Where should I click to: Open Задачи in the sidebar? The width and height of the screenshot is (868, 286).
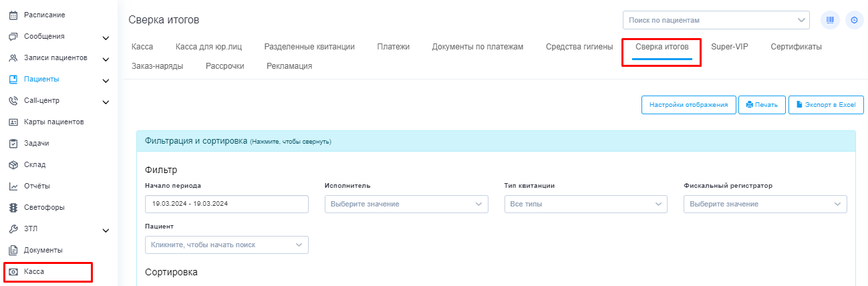click(x=36, y=143)
